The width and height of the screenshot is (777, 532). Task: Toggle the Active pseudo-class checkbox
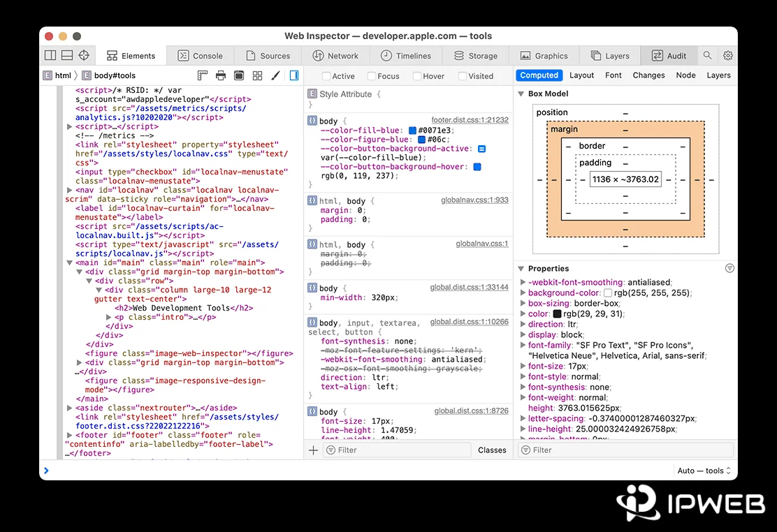(326, 76)
